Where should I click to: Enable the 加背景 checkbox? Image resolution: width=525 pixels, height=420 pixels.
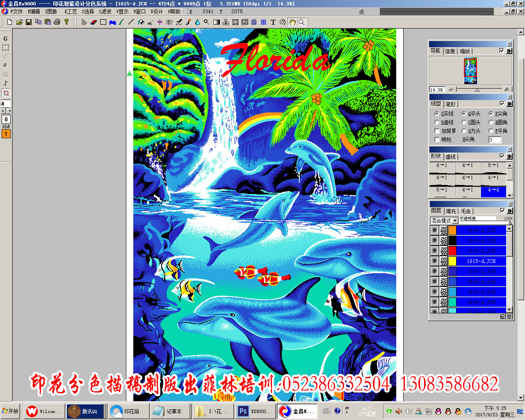click(437, 131)
